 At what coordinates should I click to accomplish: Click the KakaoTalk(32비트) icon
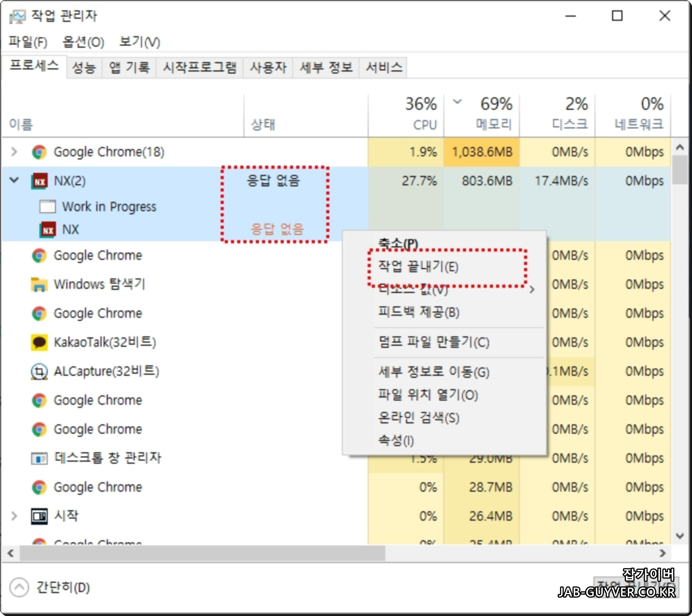pos(39,342)
